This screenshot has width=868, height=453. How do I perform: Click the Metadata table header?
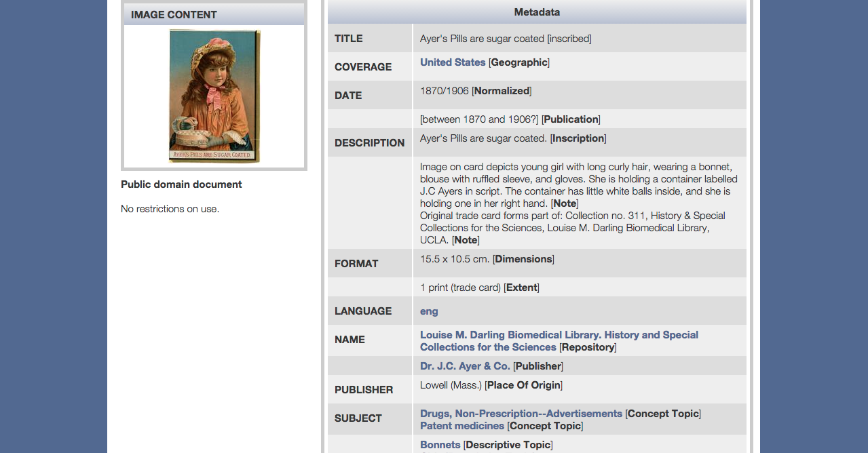click(x=537, y=12)
